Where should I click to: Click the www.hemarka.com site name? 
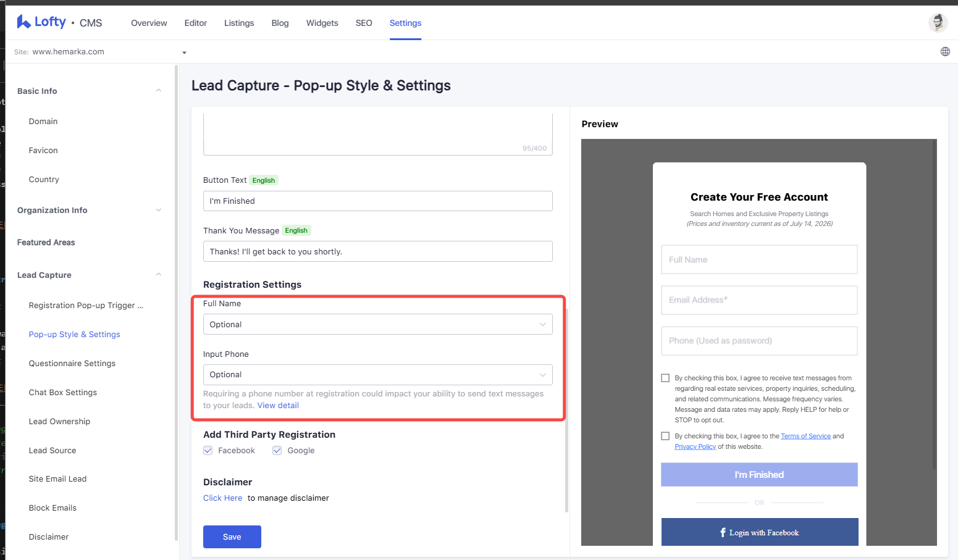tap(68, 52)
